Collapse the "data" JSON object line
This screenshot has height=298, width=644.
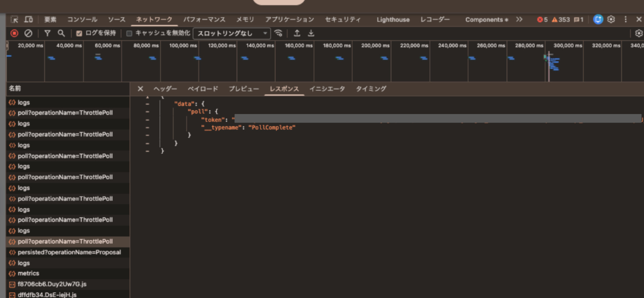click(147, 104)
